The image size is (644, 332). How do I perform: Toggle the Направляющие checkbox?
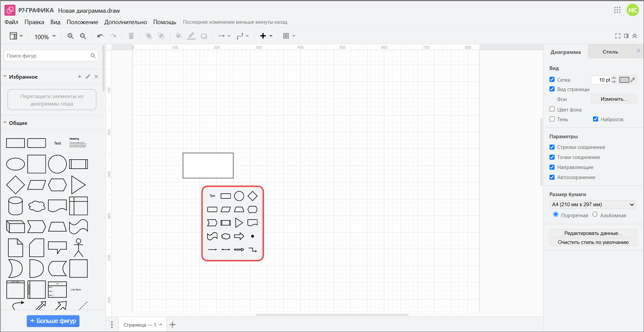pyautogui.click(x=552, y=167)
